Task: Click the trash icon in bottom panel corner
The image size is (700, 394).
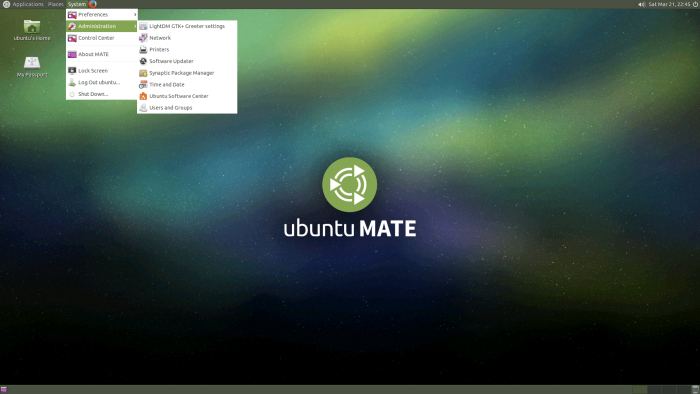Action: (x=695, y=390)
